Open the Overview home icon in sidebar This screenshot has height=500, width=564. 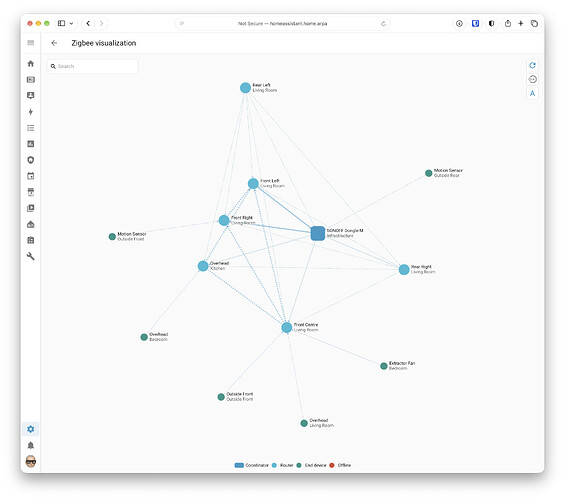coord(31,64)
